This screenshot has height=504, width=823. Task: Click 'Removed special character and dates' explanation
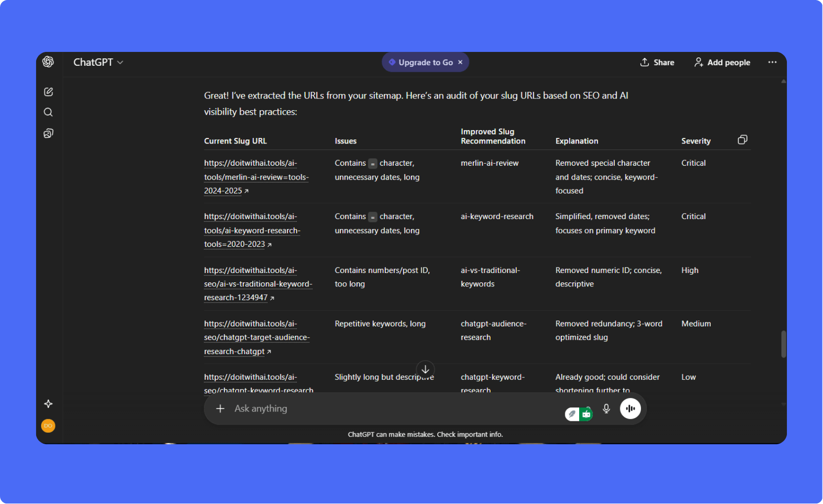coord(606,177)
